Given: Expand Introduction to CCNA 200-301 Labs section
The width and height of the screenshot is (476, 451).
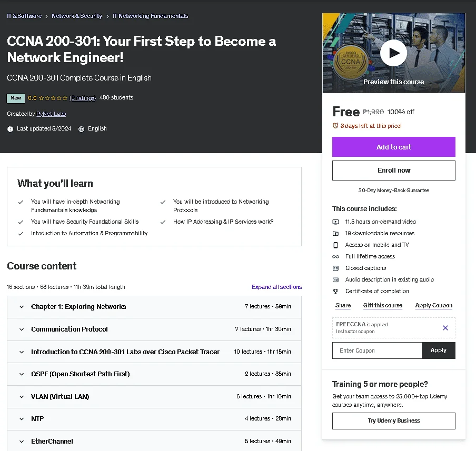Looking at the screenshot, I should [154, 352].
